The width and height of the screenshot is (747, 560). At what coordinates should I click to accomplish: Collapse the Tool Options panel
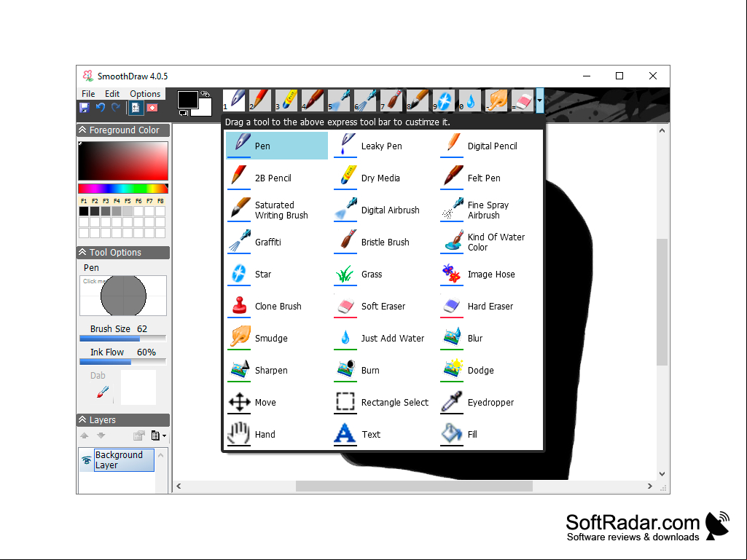point(83,253)
